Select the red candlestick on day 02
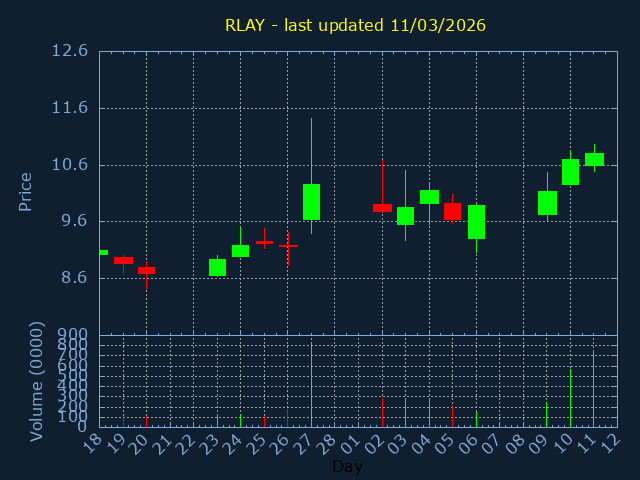This screenshot has width=640, height=480. tap(382, 208)
